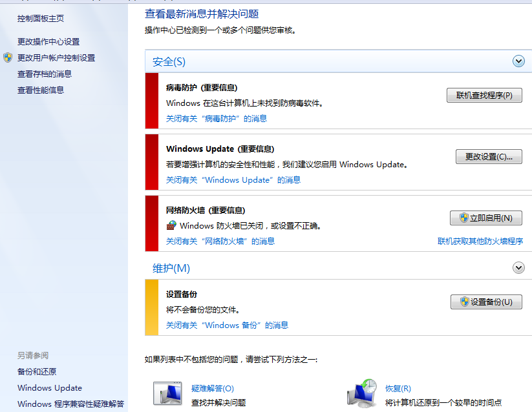The height and width of the screenshot is (412, 532).
Task: Click 联机获取其他防火墙程序 link
Action: 480,242
